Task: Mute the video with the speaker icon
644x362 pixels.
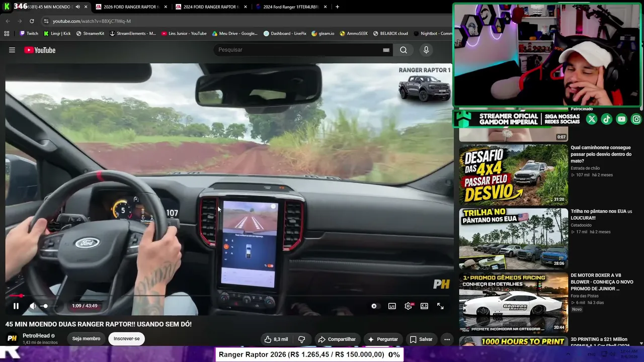Action: 33,306
